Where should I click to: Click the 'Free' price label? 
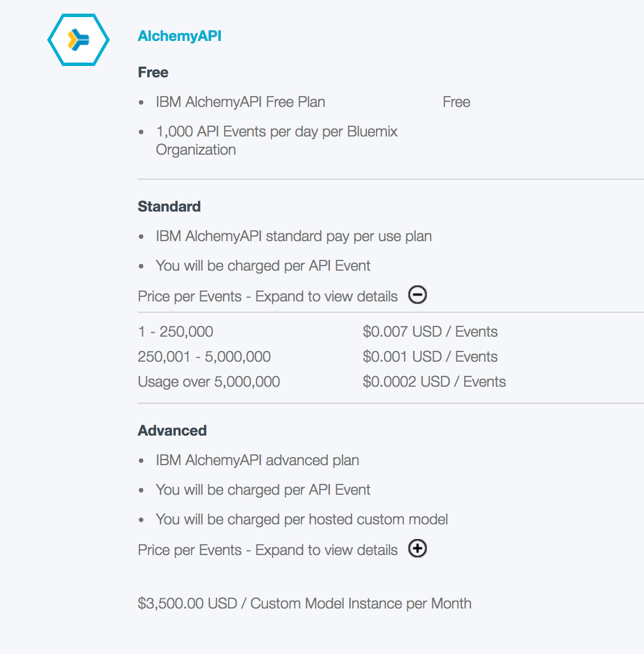[x=456, y=102]
